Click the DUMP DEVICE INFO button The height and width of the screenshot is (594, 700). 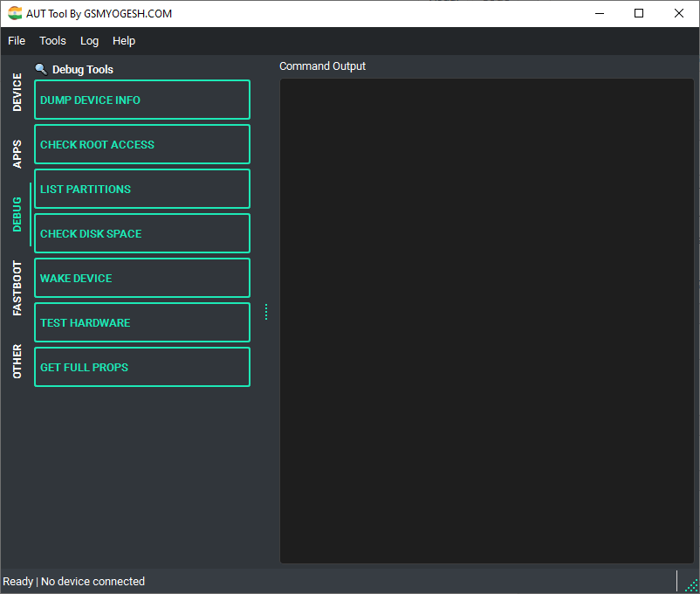pyautogui.click(x=142, y=100)
